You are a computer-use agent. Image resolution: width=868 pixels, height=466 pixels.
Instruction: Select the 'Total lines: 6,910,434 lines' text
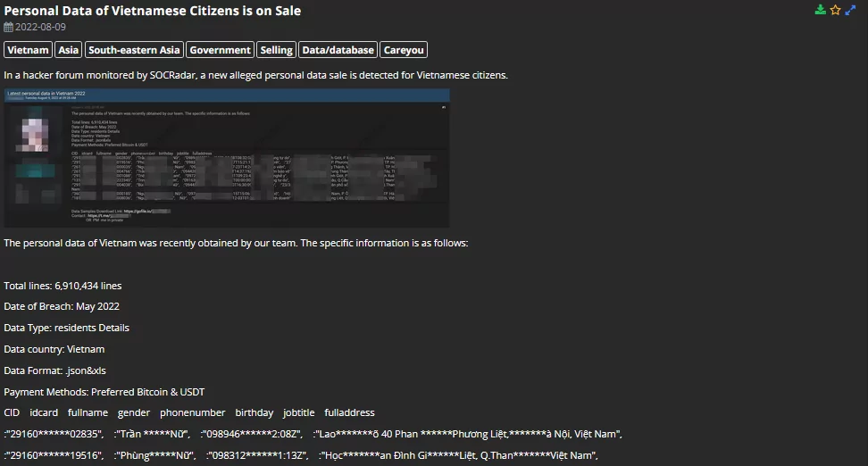(x=63, y=286)
